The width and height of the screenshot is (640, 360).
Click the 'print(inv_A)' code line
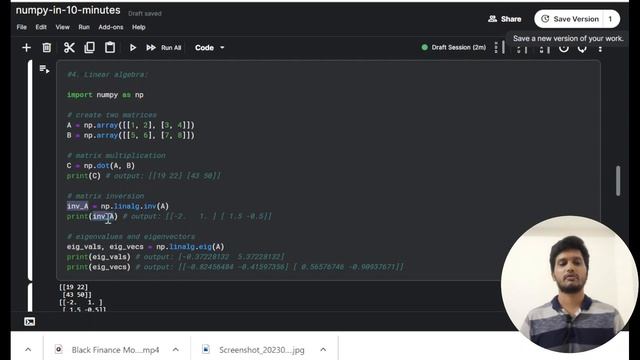click(x=92, y=216)
